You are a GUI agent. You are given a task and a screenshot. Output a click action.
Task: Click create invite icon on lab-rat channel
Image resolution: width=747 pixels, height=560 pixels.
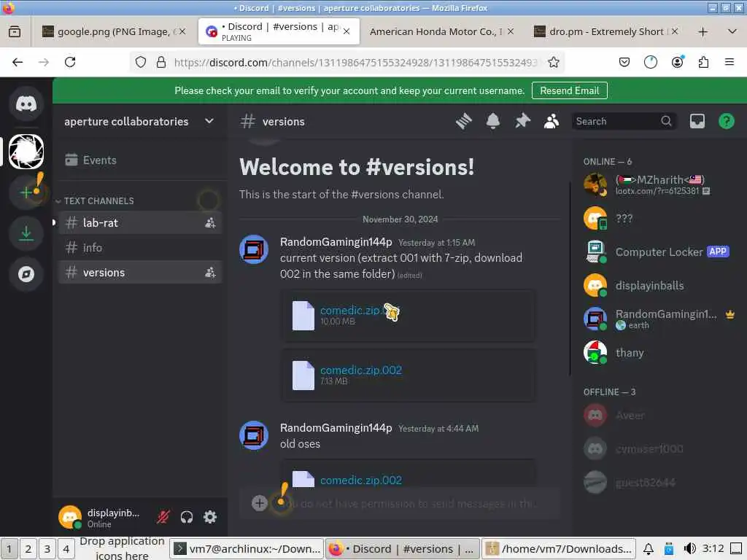(210, 222)
